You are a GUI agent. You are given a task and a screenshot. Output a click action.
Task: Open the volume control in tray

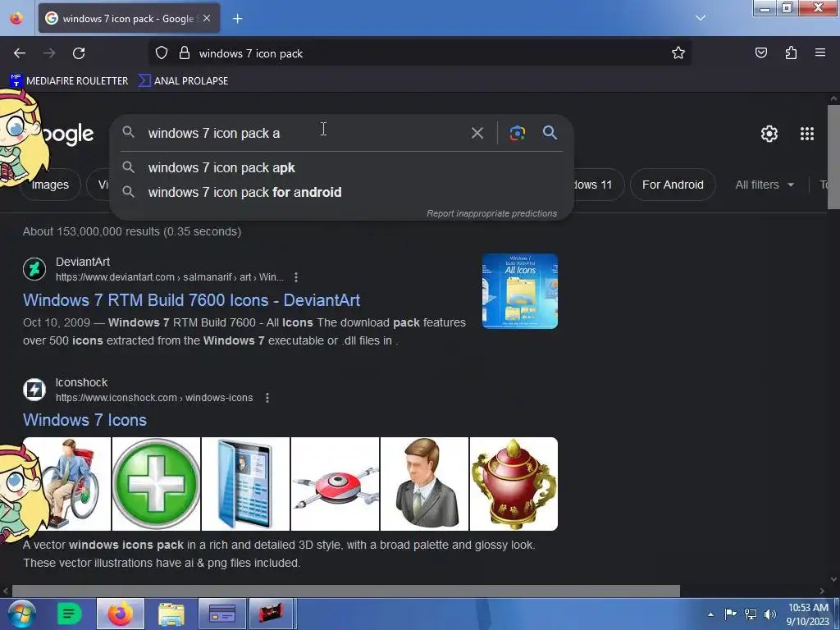[769, 614]
